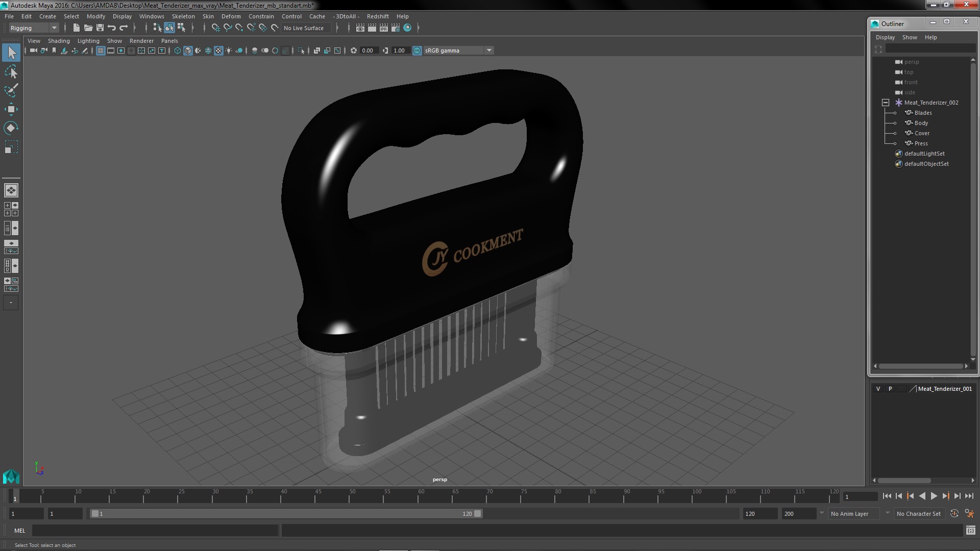Toggle smooth shade all in viewport
The width and height of the screenshot is (980, 551).
[x=188, y=51]
